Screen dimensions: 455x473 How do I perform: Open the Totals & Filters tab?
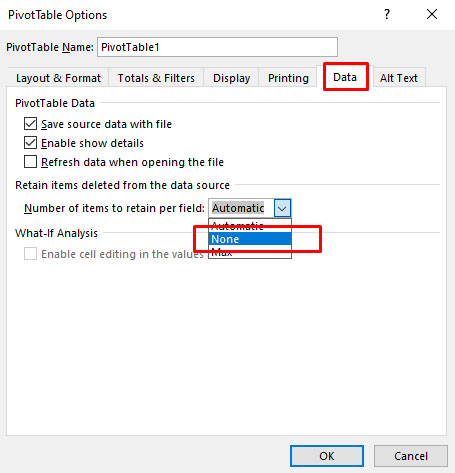[x=156, y=78]
